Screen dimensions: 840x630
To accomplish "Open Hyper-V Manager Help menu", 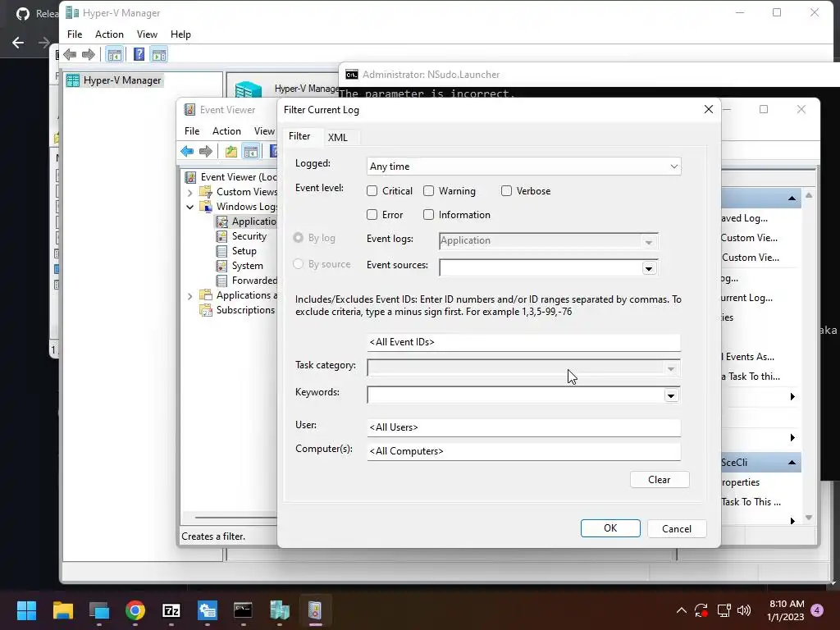I will pyautogui.click(x=180, y=34).
